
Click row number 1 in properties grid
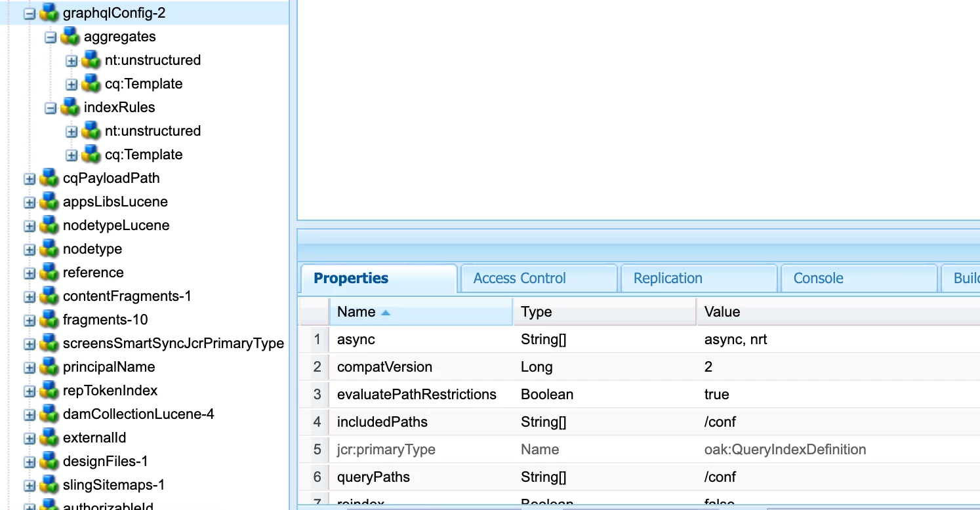pyautogui.click(x=317, y=340)
